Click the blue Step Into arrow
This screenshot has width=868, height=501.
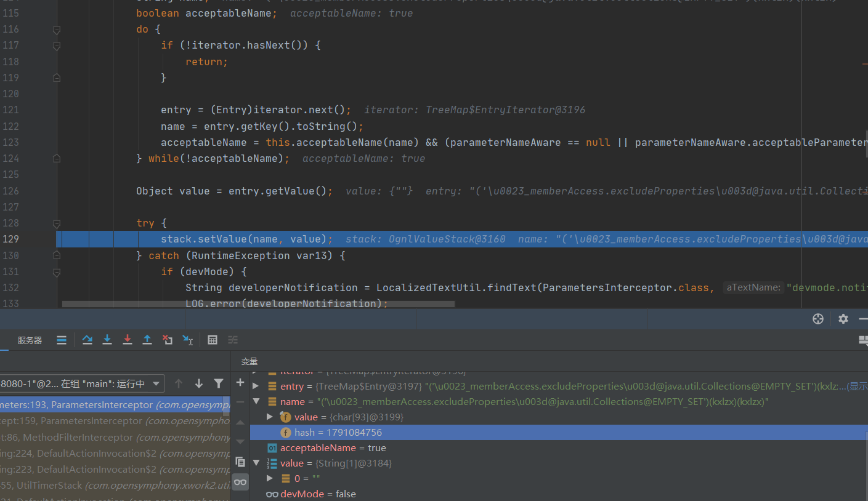coord(107,340)
